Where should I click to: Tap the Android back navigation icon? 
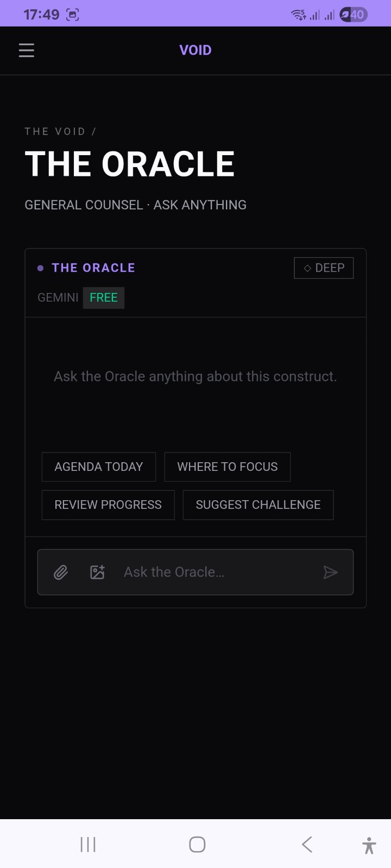[x=307, y=844]
